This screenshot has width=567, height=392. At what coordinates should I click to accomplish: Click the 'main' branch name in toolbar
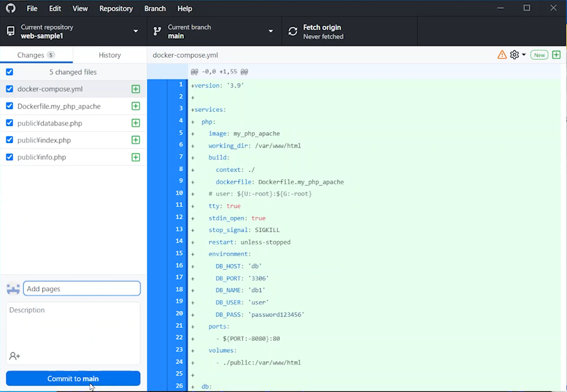click(176, 36)
